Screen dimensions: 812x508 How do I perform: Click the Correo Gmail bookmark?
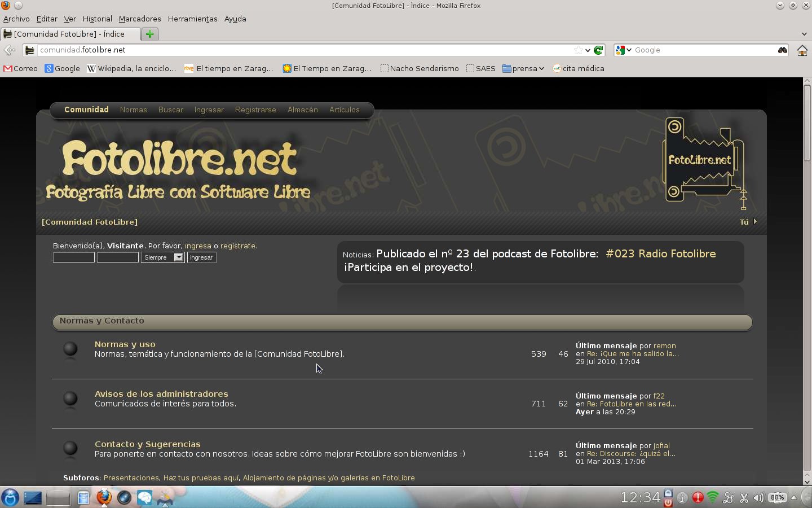pos(20,68)
